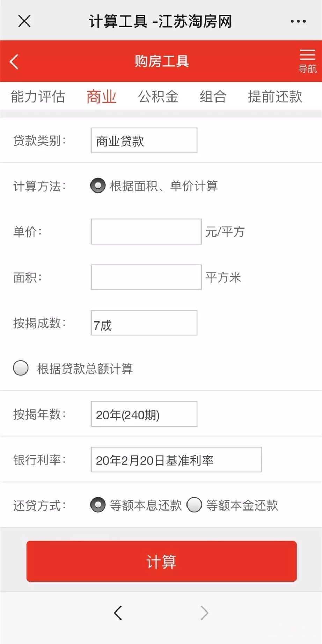Toggle 等额本息还款 repayment option

click(98, 505)
